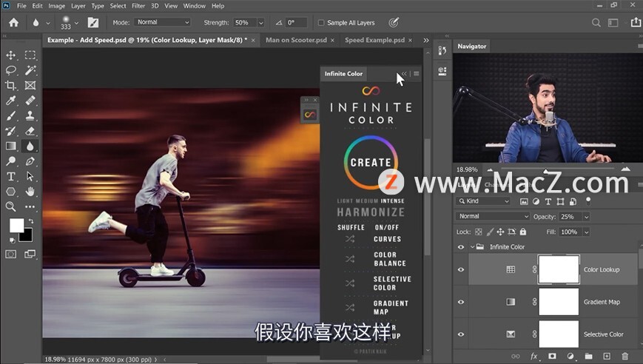This screenshot has width=643, height=364.
Task: Select the Move tool
Action: point(10,55)
